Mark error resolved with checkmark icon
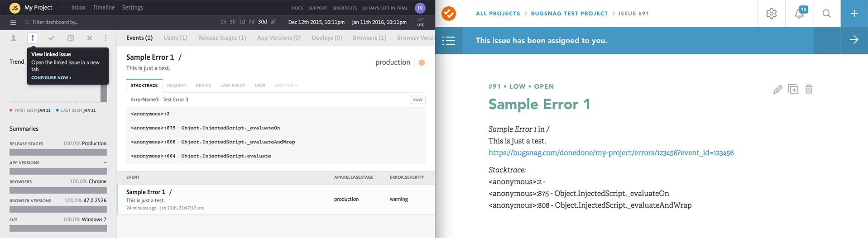Image resolution: width=868 pixels, height=238 pixels. pyautogui.click(x=52, y=38)
